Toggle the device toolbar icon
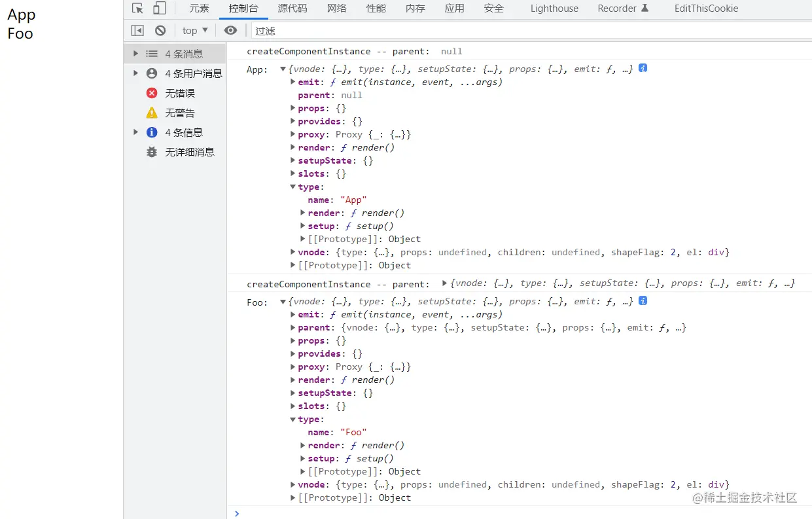 coord(159,9)
